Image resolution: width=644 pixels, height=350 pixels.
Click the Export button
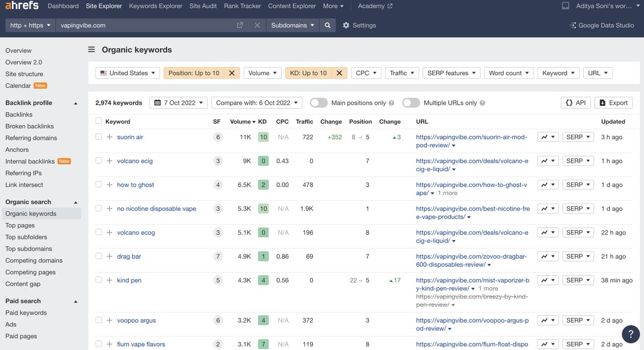pyautogui.click(x=613, y=103)
